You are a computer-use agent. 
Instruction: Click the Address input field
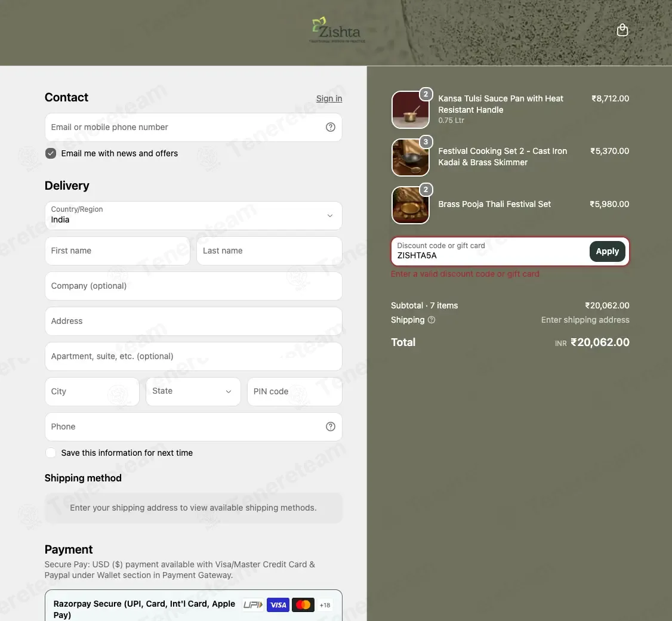[x=193, y=321]
